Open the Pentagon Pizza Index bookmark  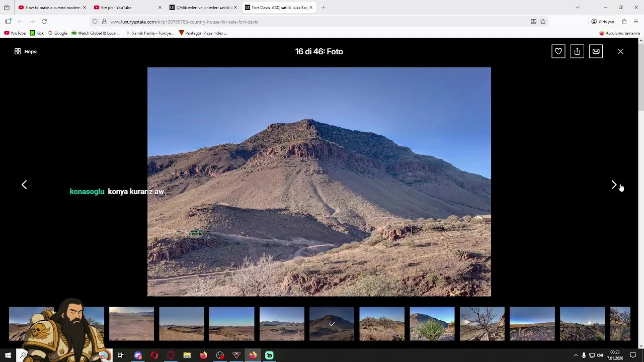(203, 33)
